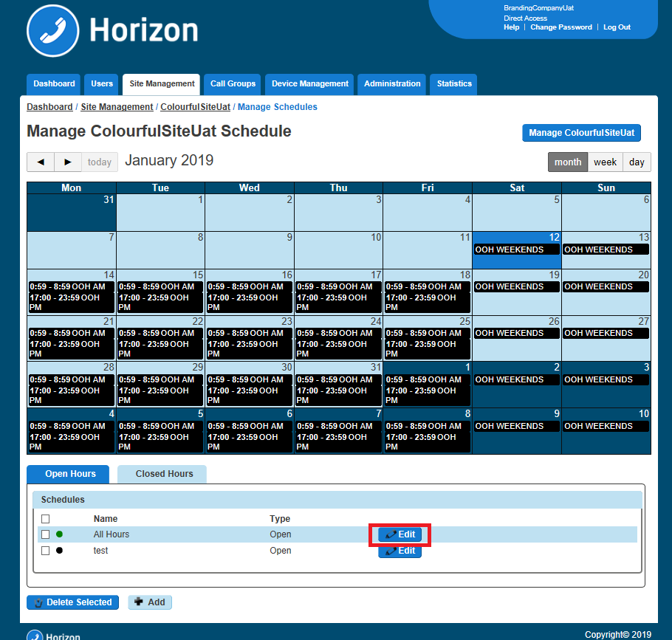Click the 'BrandingCompanyUat' account text
672x640 pixels.
click(x=539, y=7)
